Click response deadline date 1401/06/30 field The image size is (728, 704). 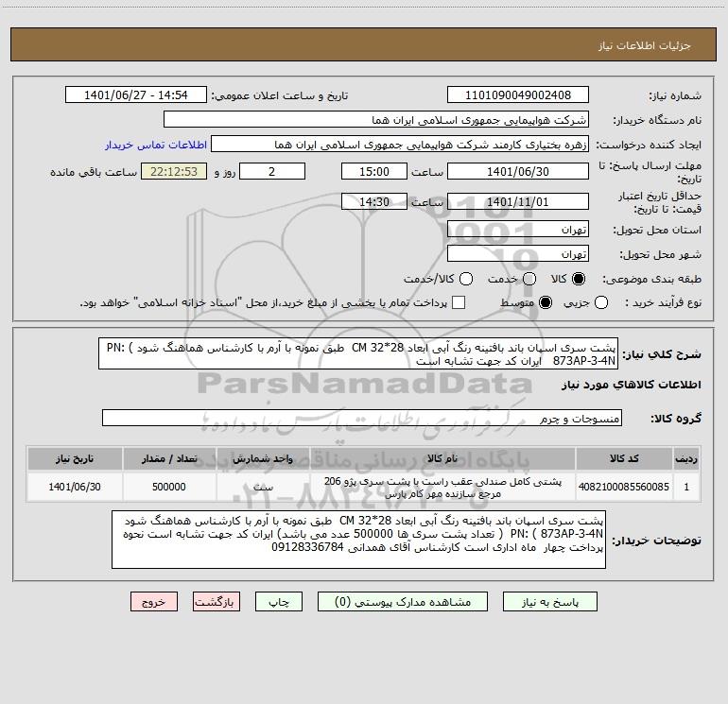pos(518,171)
